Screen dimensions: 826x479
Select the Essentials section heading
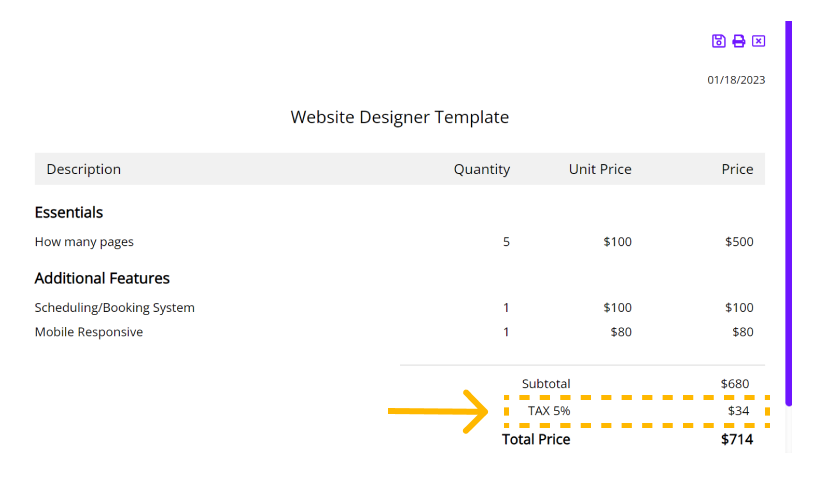coord(69,212)
